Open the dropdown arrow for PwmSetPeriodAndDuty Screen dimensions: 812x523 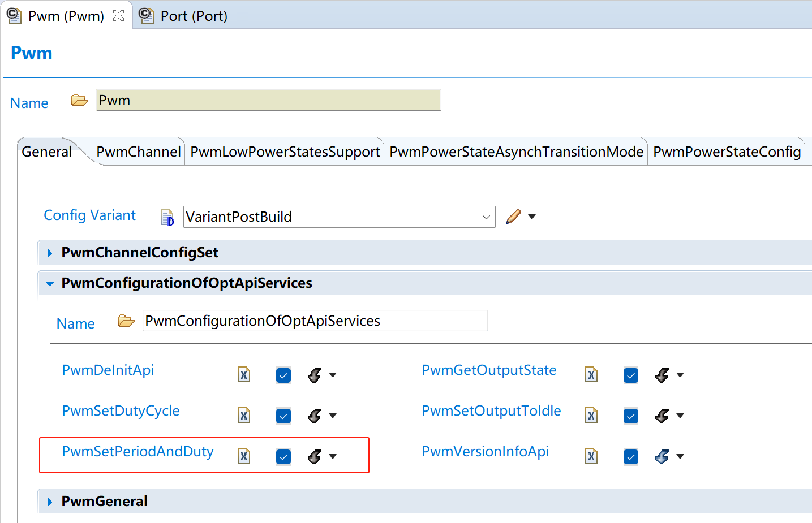(333, 456)
